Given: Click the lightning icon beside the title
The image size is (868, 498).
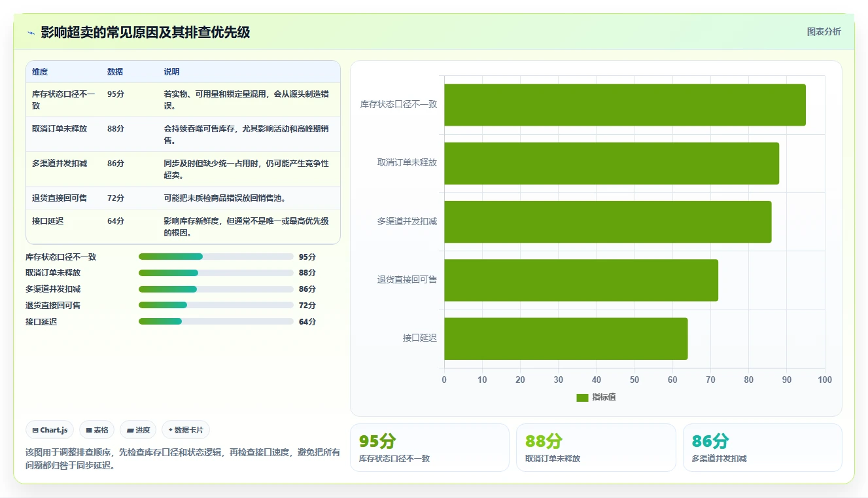Looking at the screenshot, I should (31, 33).
